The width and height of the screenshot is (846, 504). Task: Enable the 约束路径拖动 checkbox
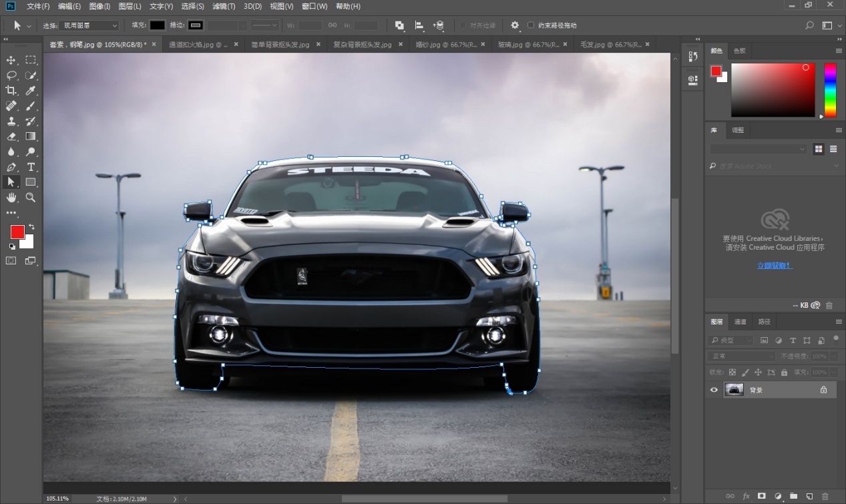coord(531,25)
